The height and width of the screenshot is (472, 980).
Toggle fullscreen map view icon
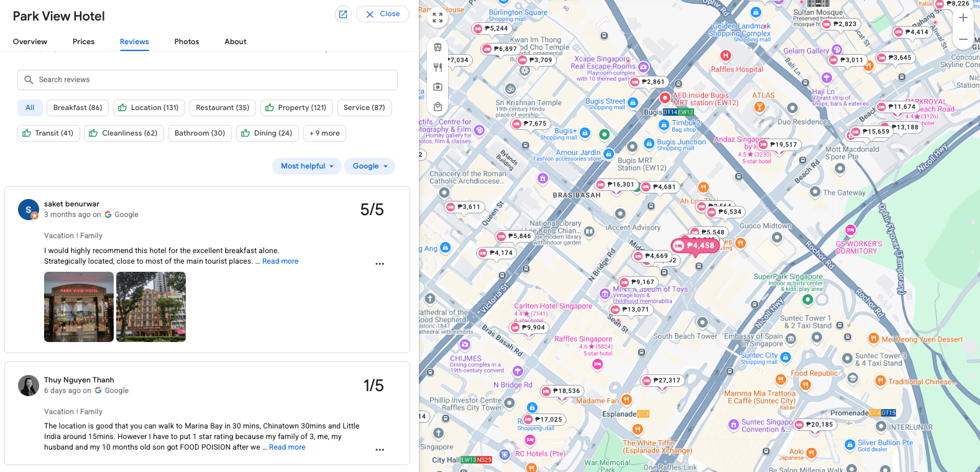click(437, 17)
